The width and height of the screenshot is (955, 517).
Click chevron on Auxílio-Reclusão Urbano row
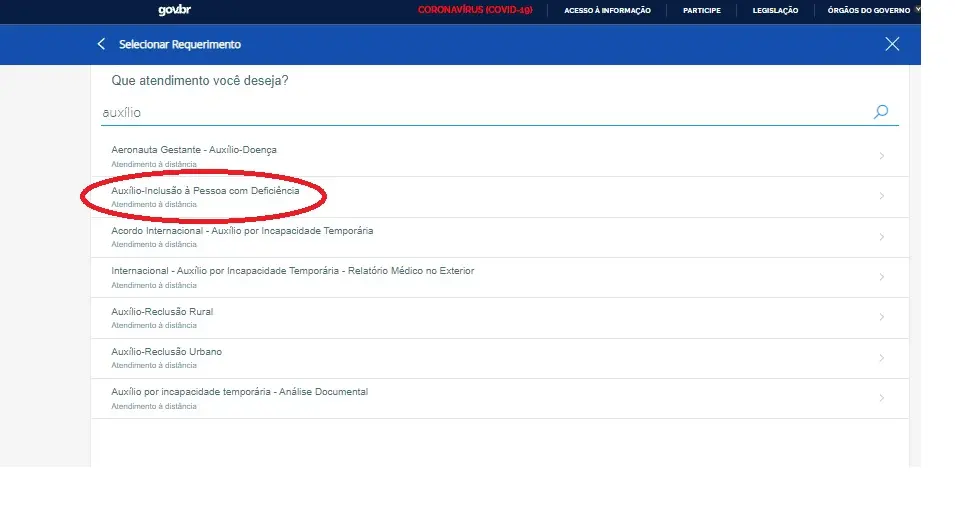coord(881,358)
